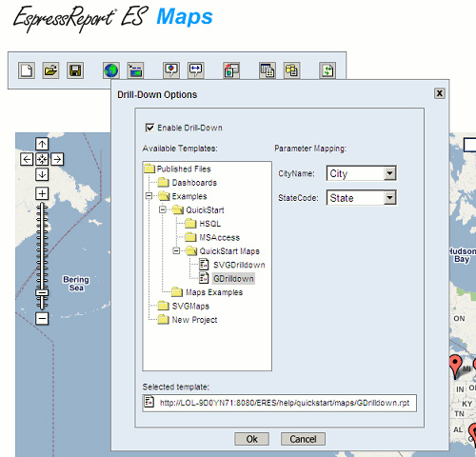Pan the map left with arrow button
Viewport: 476px width, 457px height.
click(27, 159)
